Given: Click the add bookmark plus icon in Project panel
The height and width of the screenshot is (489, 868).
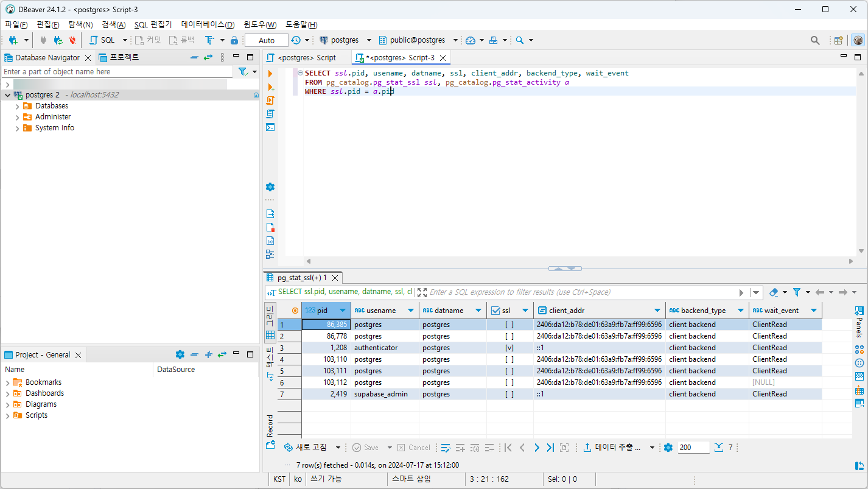Looking at the screenshot, I should click(208, 354).
